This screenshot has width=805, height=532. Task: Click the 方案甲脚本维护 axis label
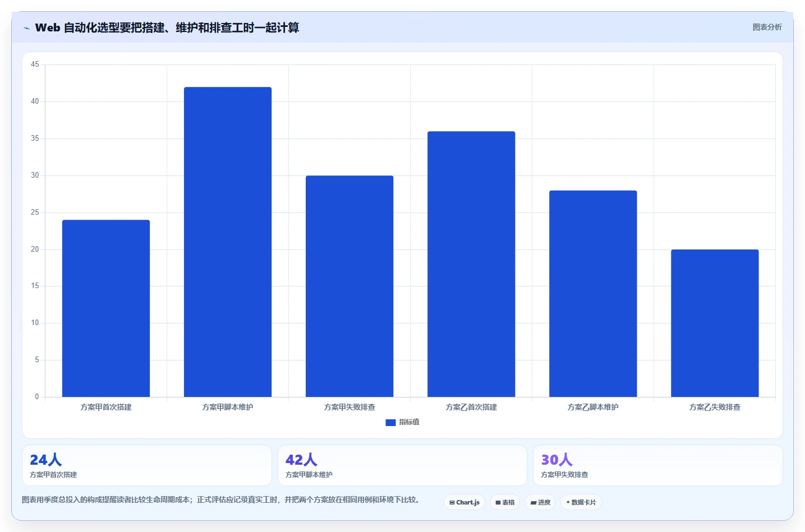pyautogui.click(x=228, y=407)
